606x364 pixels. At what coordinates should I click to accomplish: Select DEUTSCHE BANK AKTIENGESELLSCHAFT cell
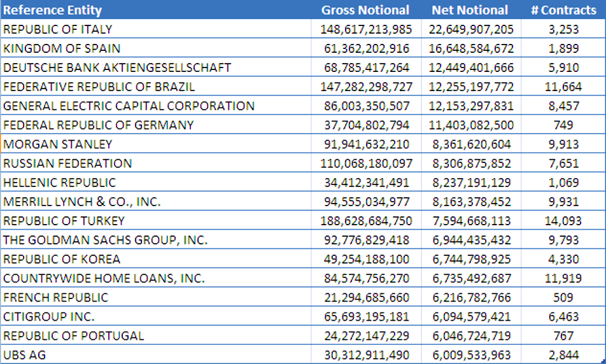pos(117,67)
